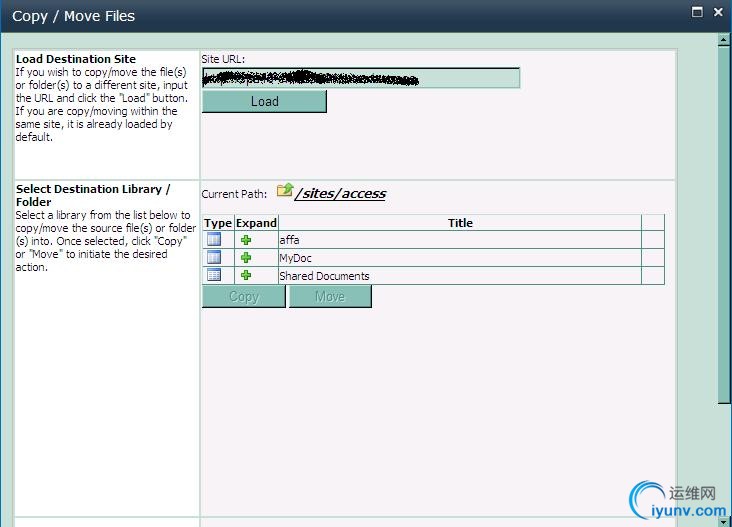Click the library type icon for MyDoc

tap(214, 257)
